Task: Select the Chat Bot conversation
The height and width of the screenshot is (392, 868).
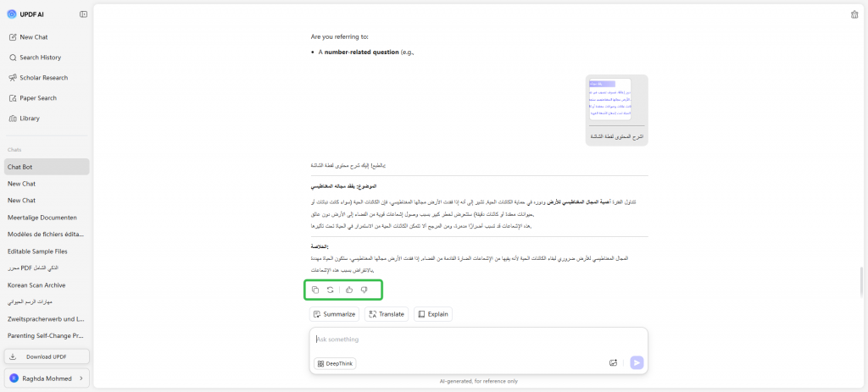Action: click(x=47, y=167)
